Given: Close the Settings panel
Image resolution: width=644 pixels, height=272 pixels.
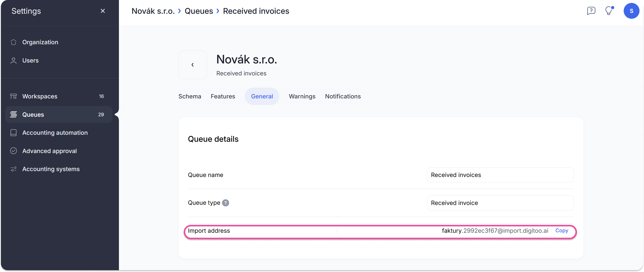Looking at the screenshot, I should (103, 11).
